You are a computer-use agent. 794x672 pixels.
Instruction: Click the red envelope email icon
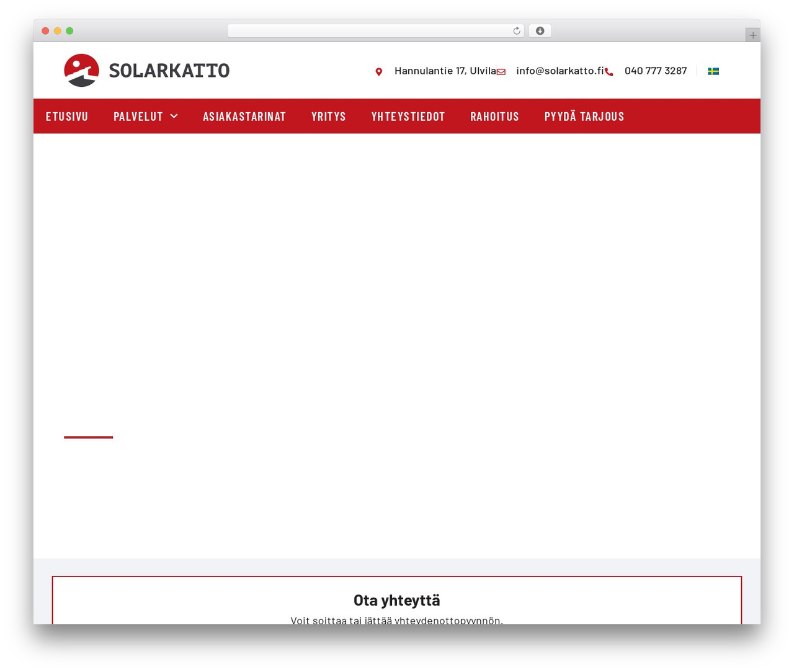pyautogui.click(x=501, y=72)
